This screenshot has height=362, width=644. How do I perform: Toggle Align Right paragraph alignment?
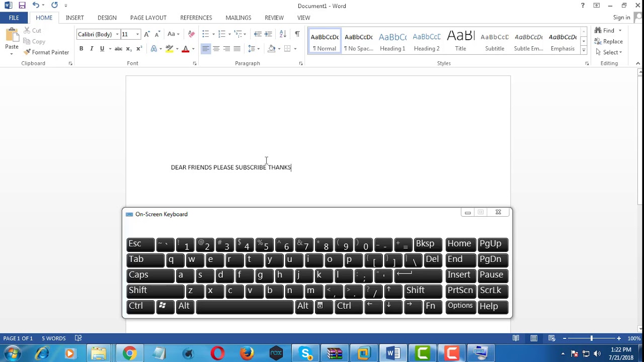(226, 49)
